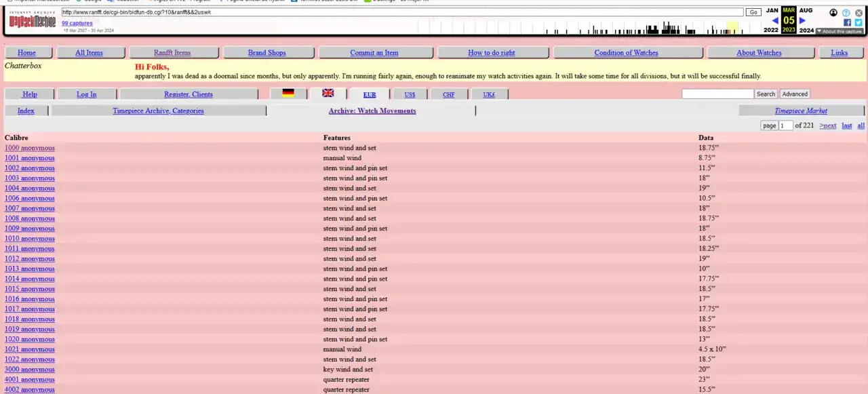Image resolution: width=868 pixels, height=394 pixels.
Task: Open calibre 1000 anonymous
Action: (x=30, y=148)
